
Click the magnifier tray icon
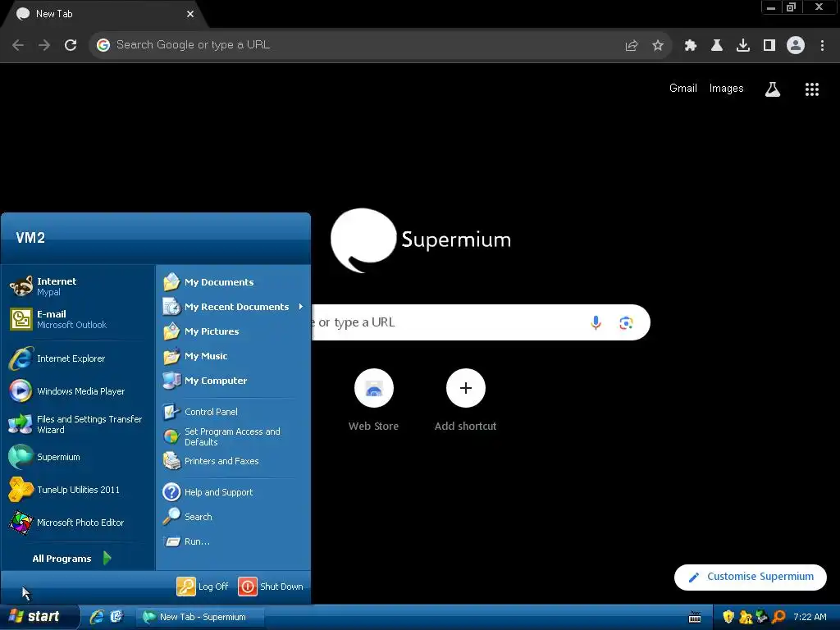(779, 617)
